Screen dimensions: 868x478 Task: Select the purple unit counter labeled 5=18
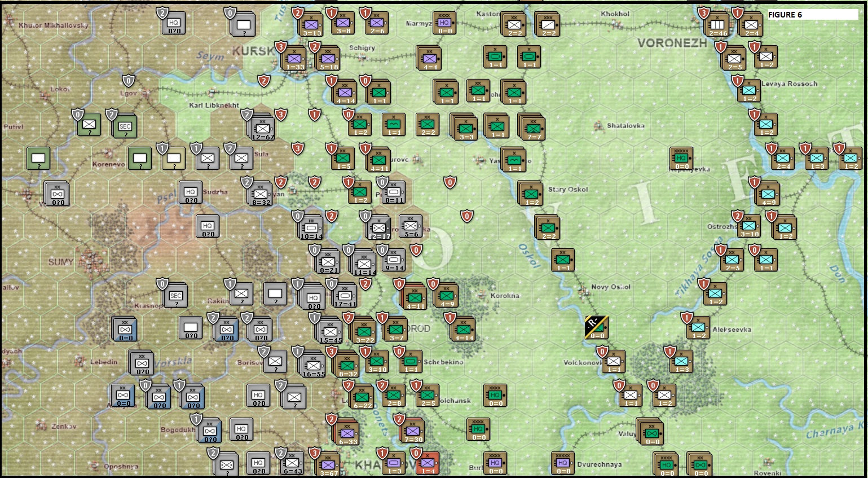[x=328, y=59]
